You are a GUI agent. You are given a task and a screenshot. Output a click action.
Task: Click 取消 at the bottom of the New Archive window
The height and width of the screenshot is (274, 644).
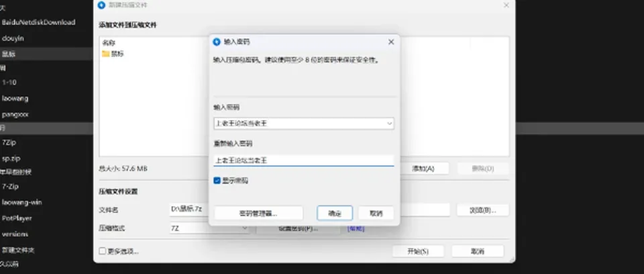478,251
